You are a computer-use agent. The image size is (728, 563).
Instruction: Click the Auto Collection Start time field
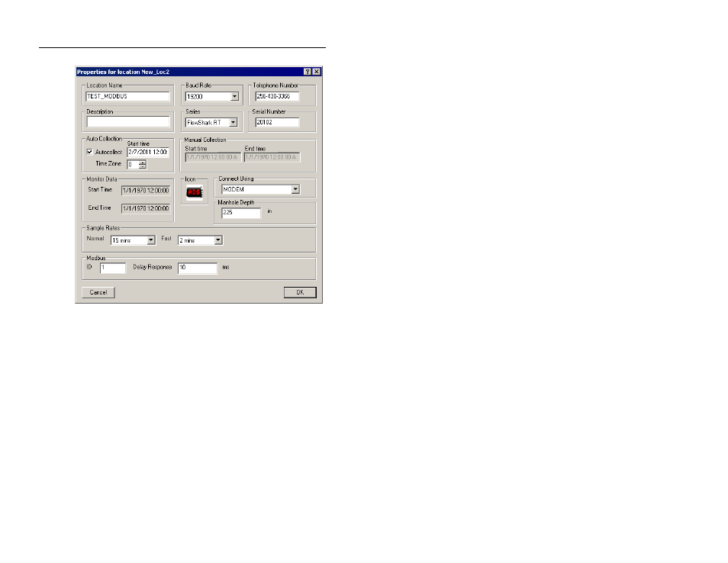point(148,152)
